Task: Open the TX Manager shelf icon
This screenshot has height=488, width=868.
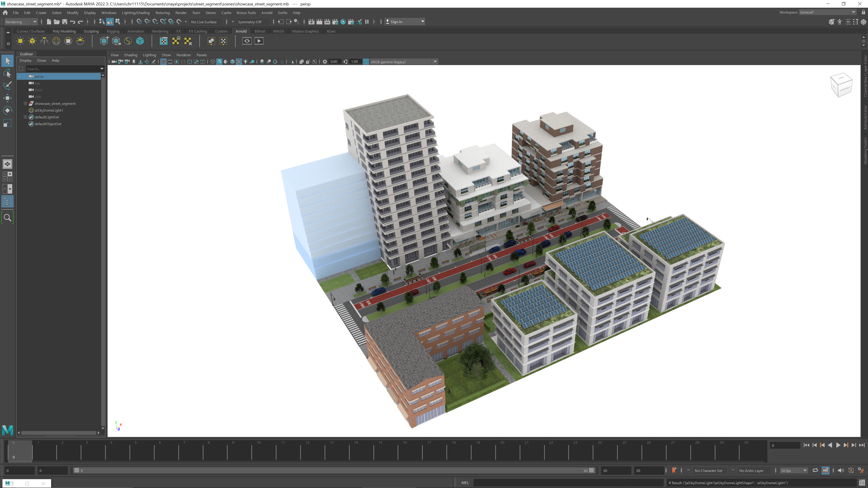Action: pyautogui.click(x=163, y=41)
